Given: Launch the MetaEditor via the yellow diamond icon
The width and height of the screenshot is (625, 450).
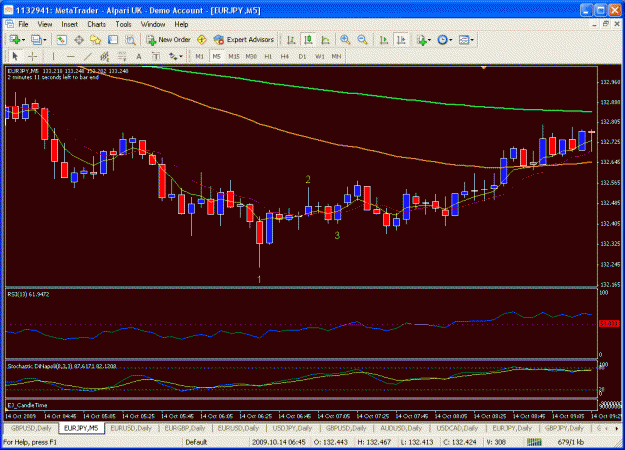Looking at the screenshot, I should coord(202,39).
